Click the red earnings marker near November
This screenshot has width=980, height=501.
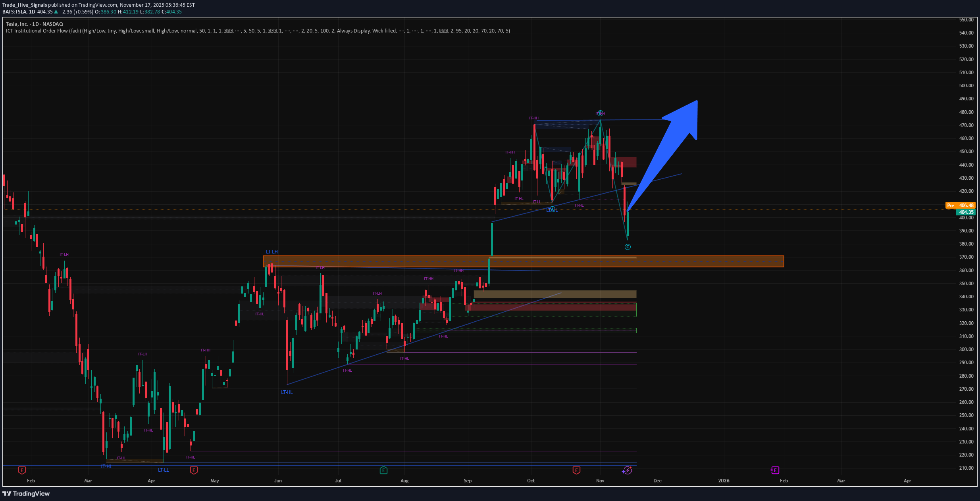click(576, 470)
